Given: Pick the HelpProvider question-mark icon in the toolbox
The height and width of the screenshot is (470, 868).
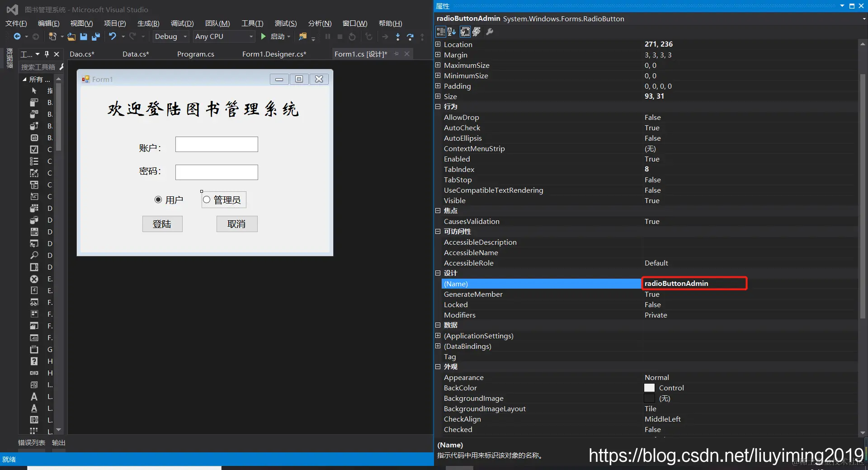Looking at the screenshot, I should pyautogui.click(x=34, y=361).
